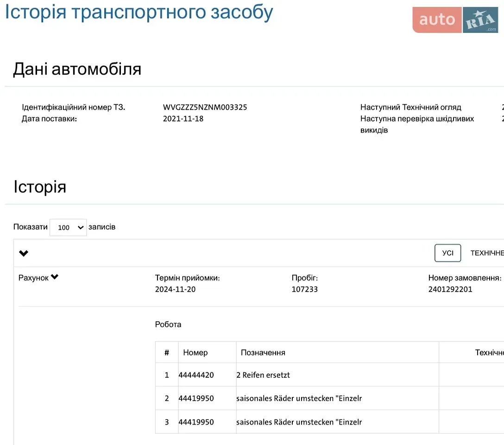
Task: Select work row number 3
Action: pos(329,422)
